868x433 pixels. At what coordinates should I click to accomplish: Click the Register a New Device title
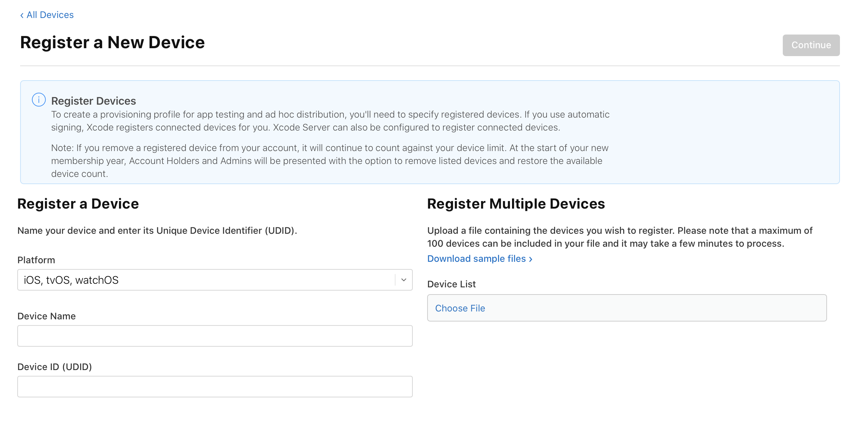pyautogui.click(x=112, y=42)
